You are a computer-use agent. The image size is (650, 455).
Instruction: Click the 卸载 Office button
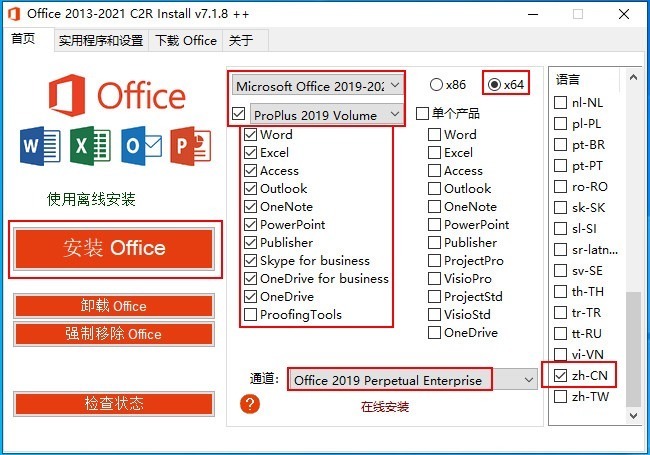point(113,306)
